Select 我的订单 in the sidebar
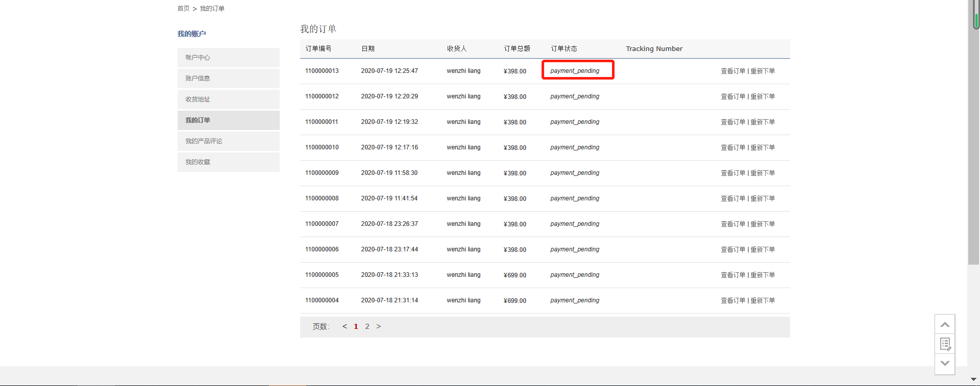The width and height of the screenshot is (980, 386). tap(229, 120)
